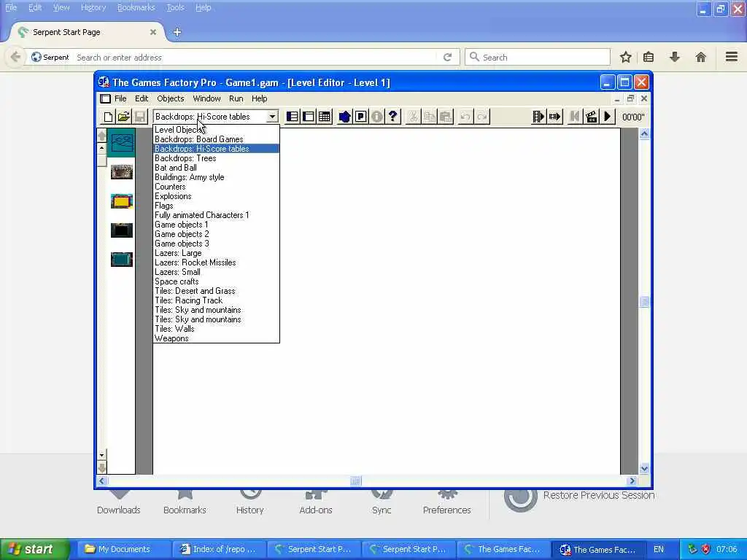
Task: Select Weapons at list bottom
Action: click(216, 338)
